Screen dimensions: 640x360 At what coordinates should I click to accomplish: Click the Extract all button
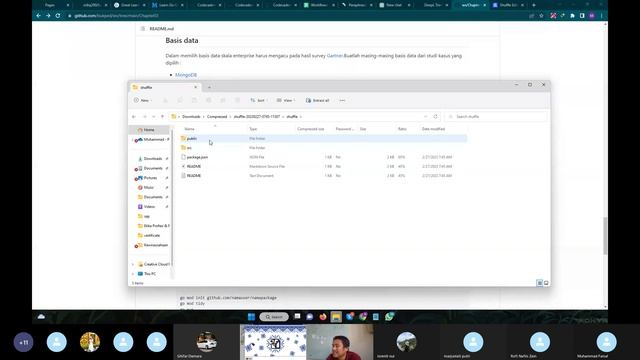pos(318,100)
